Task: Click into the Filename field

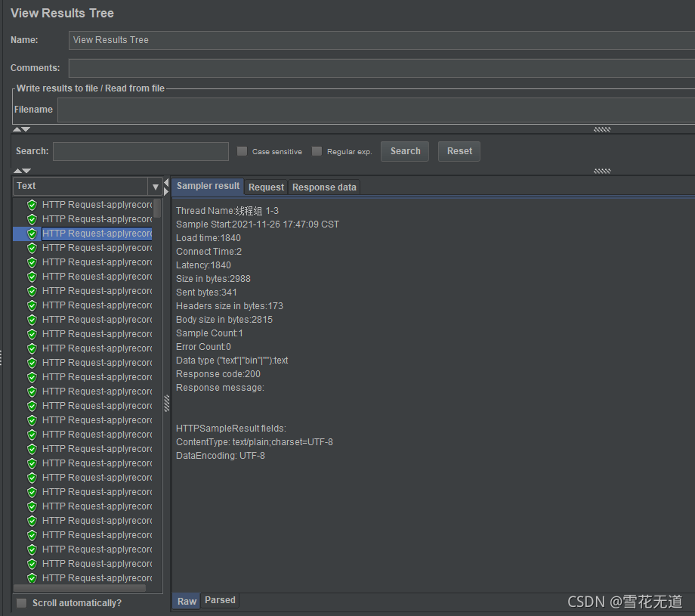Action: tap(376, 110)
